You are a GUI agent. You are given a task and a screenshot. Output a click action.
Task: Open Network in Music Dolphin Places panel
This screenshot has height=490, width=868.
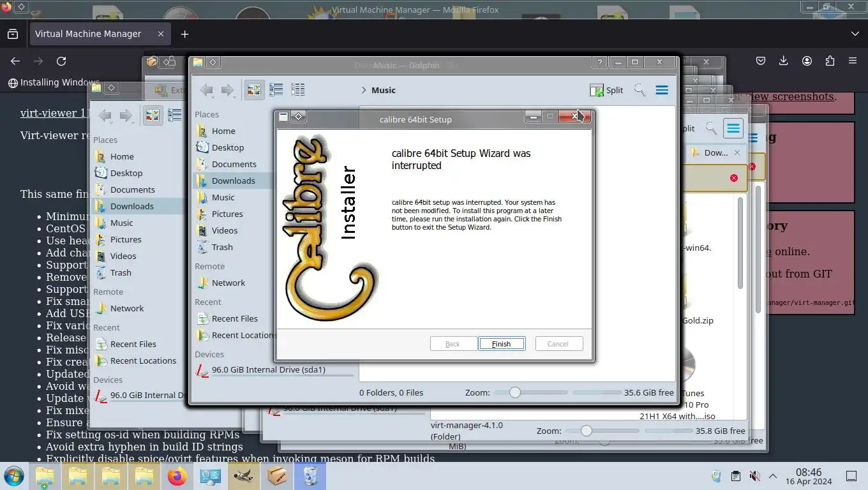pyautogui.click(x=228, y=283)
